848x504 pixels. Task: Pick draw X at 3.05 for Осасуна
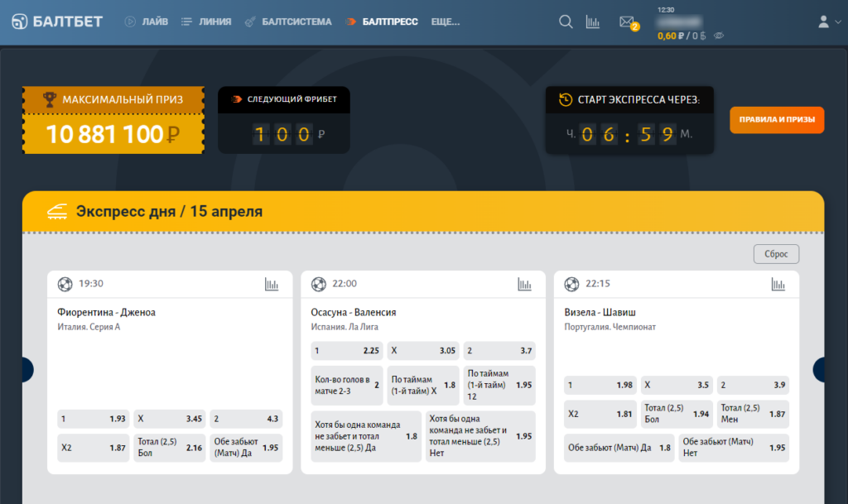pyautogui.click(x=423, y=351)
